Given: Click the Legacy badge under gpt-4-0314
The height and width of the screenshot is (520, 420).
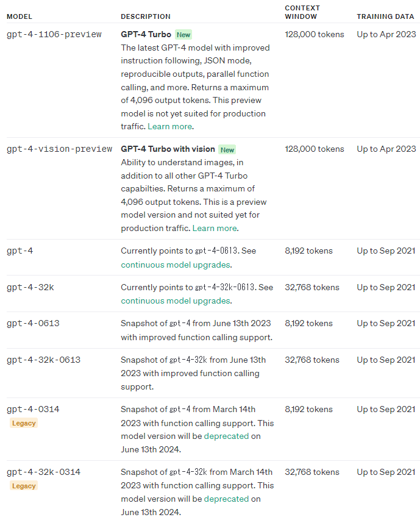Looking at the screenshot, I should click(24, 423).
